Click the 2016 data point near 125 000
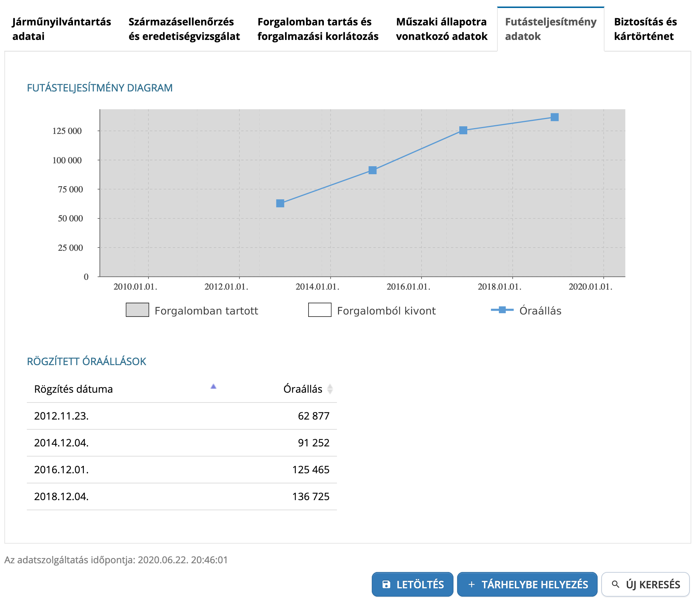The width and height of the screenshot is (700, 609). [463, 130]
